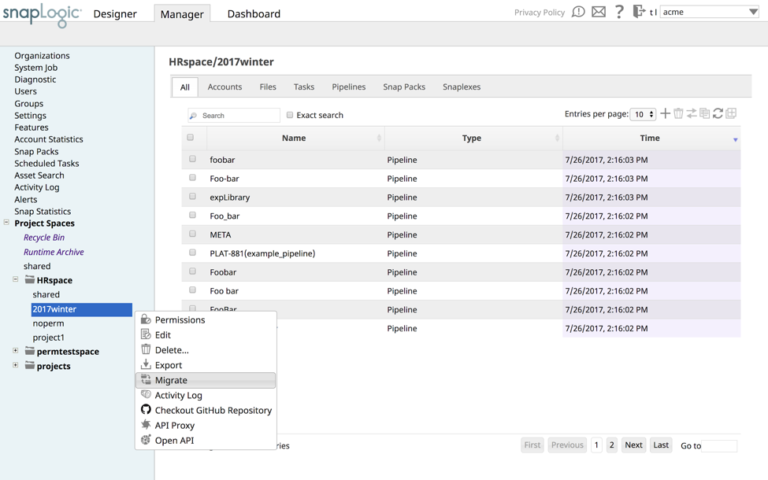The image size is (768, 480).
Task: Check the box for expLibrary pipeline
Action: click(192, 196)
